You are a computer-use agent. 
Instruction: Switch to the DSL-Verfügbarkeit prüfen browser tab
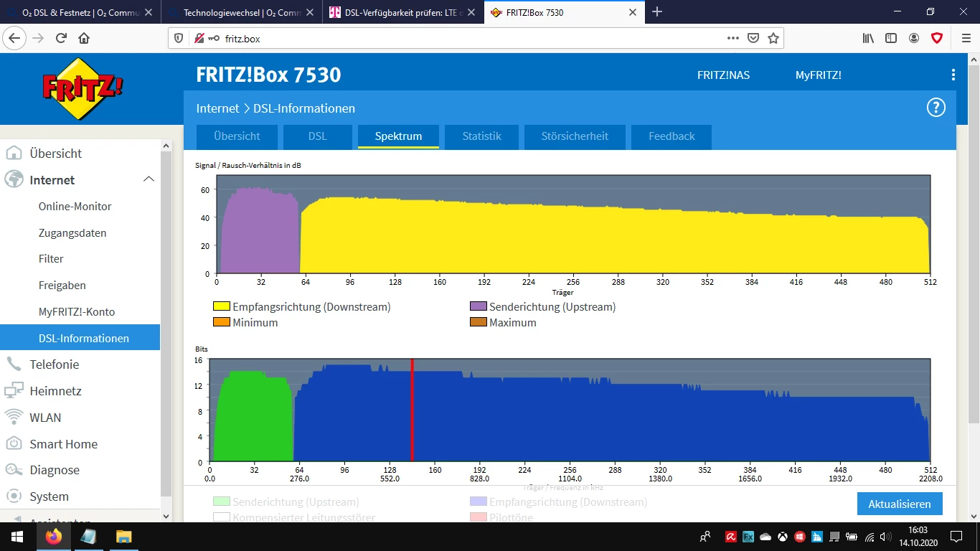tap(404, 12)
